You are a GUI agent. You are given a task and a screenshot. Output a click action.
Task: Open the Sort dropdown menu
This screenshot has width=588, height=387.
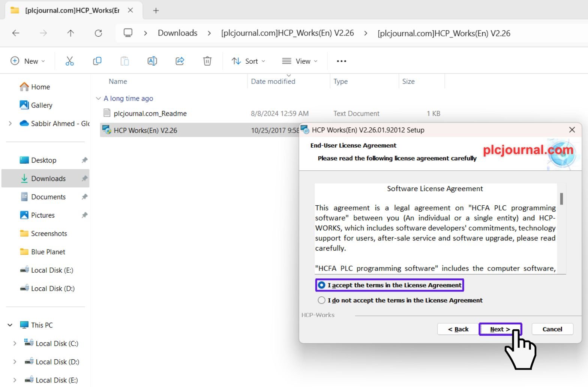pyautogui.click(x=248, y=61)
